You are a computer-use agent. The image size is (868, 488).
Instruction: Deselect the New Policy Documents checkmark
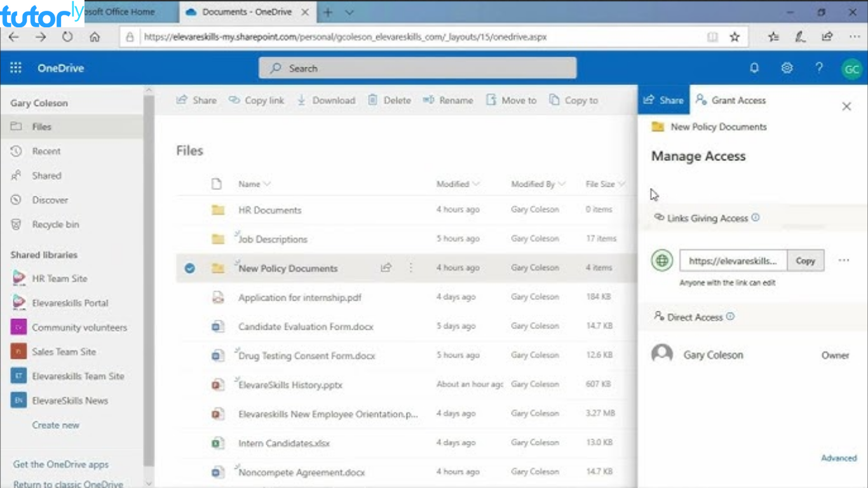tap(189, 268)
